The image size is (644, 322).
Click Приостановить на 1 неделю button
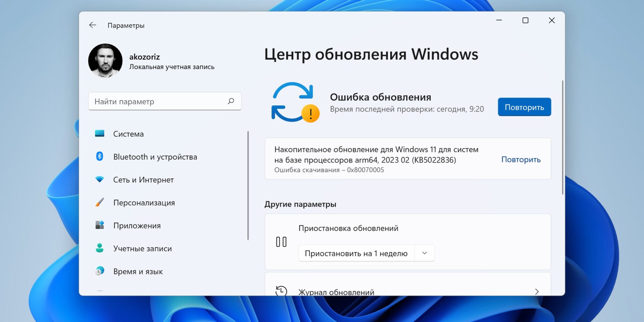tap(356, 253)
